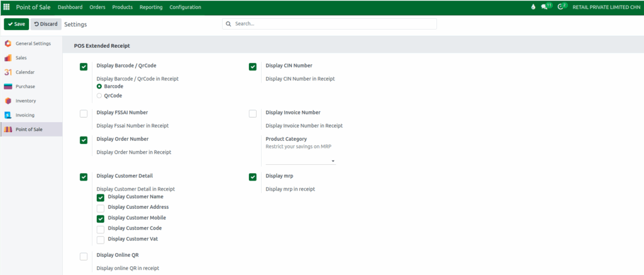This screenshot has width=644, height=275.
Task: Enable Display Customer Code checkbox
Action: (101, 229)
